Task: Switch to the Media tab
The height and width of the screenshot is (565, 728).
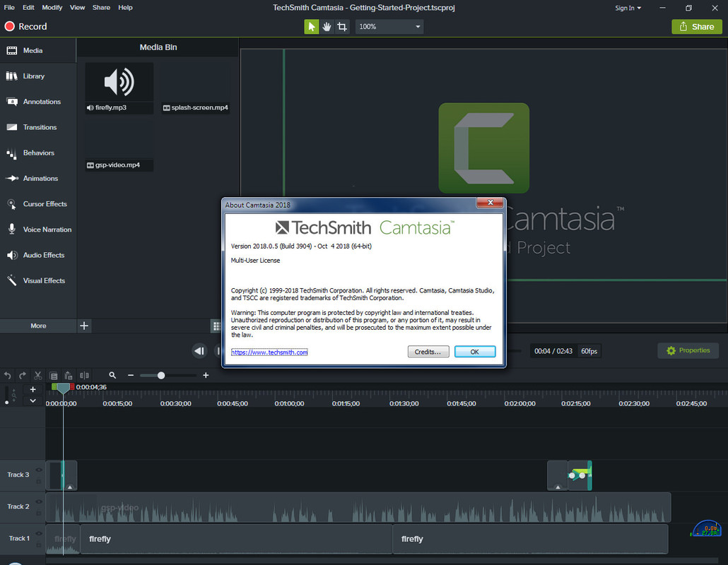Action: 38,51
